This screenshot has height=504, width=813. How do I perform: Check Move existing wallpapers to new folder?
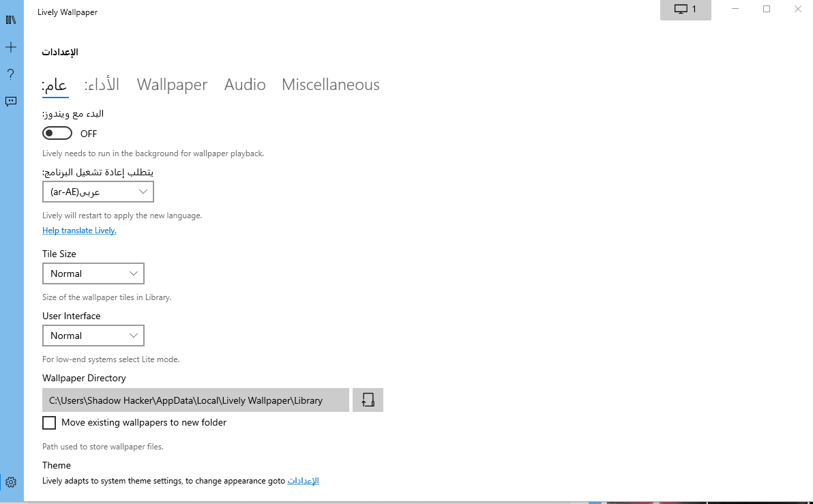tap(49, 423)
